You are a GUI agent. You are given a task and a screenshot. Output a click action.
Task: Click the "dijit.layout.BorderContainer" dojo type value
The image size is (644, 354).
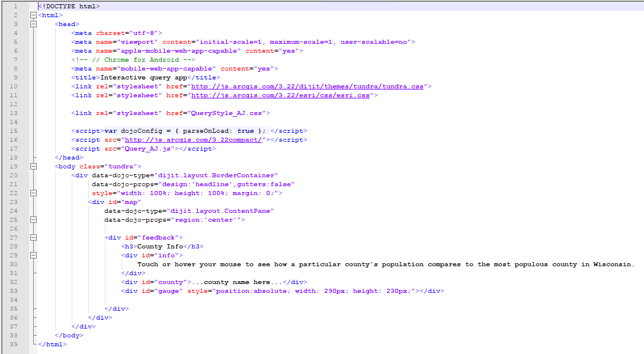tap(216, 176)
